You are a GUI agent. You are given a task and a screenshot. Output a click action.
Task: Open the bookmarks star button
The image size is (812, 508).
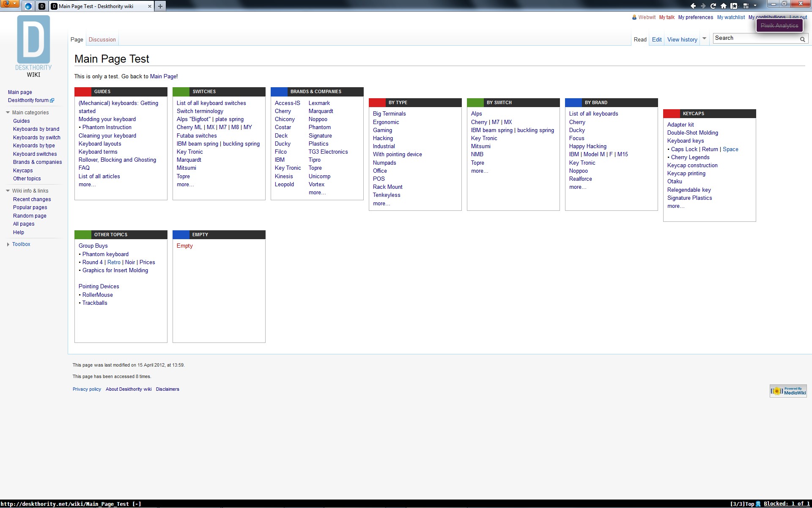pos(734,6)
